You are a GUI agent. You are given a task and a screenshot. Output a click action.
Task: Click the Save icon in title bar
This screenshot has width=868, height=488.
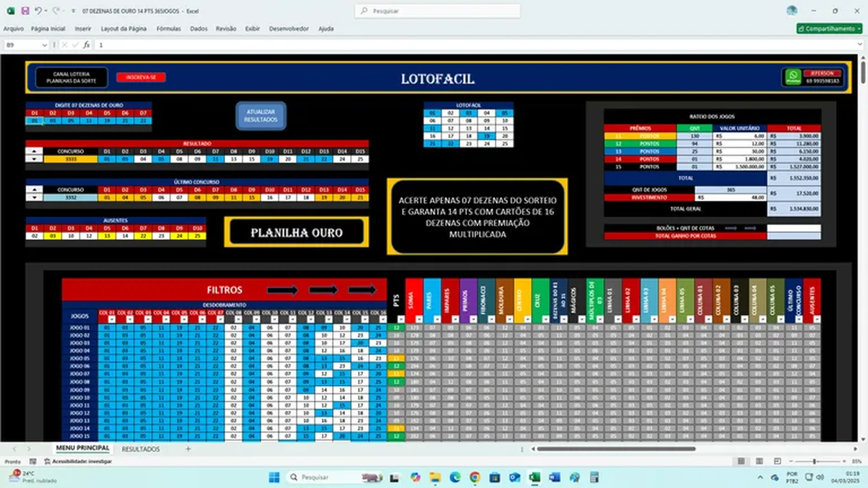coord(25,11)
